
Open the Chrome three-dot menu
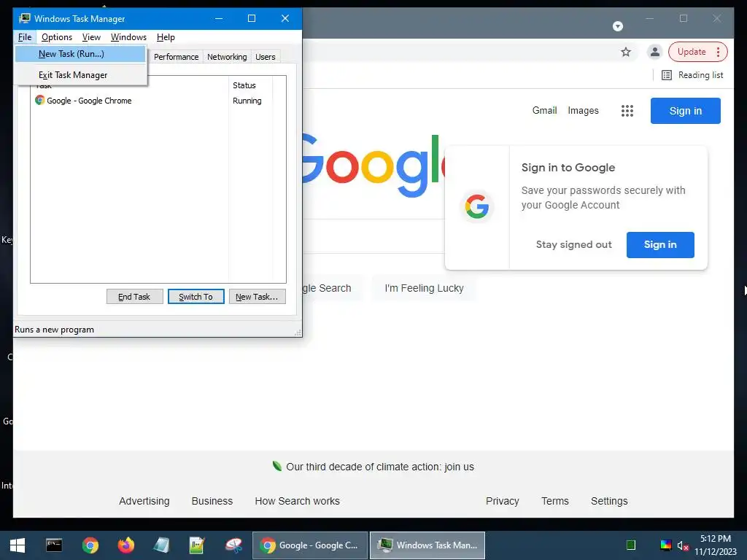point(718,52)
